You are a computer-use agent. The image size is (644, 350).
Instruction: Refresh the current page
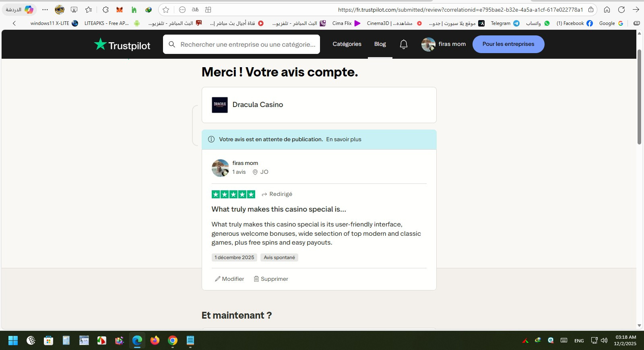(621, 10)
